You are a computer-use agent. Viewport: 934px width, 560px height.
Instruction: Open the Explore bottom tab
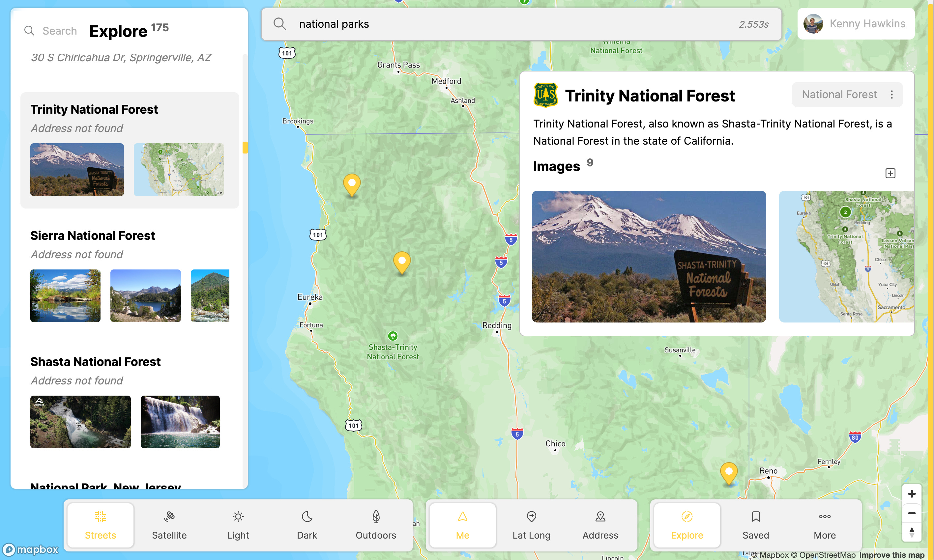pos(687,525)
